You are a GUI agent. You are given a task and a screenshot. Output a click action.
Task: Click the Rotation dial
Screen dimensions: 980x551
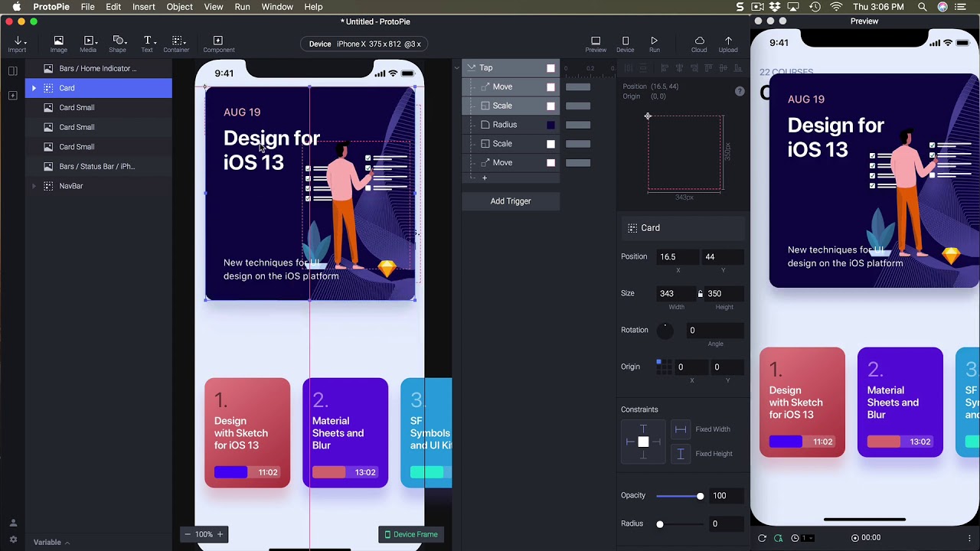665,331
